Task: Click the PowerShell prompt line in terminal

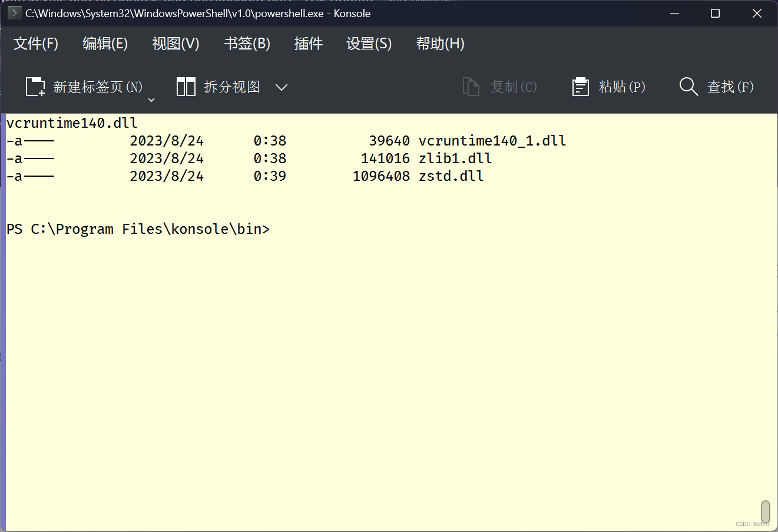Action: [138, 229]
